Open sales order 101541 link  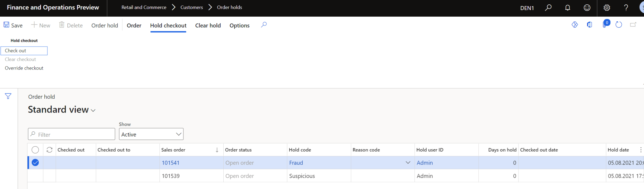point(171,163)
